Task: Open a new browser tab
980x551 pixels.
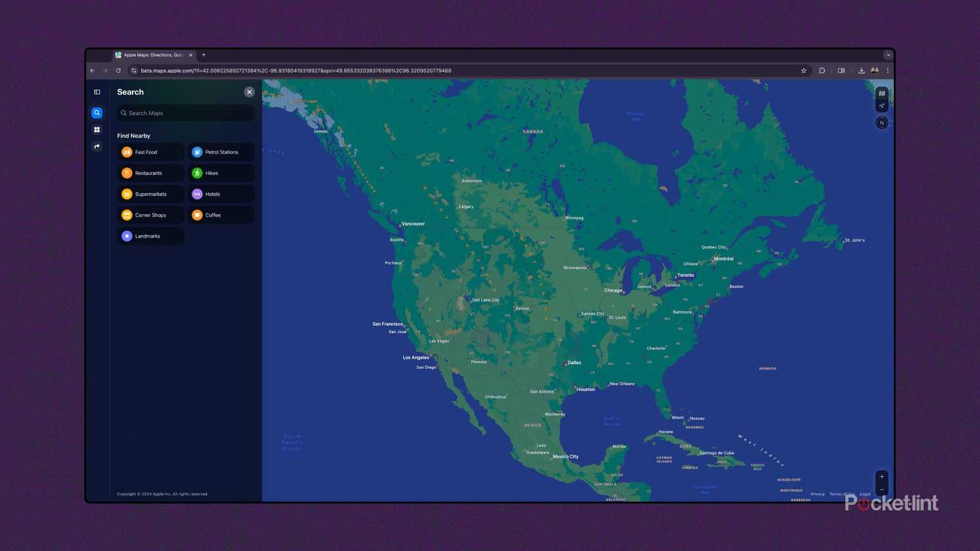Action: (x=204, y=55)
